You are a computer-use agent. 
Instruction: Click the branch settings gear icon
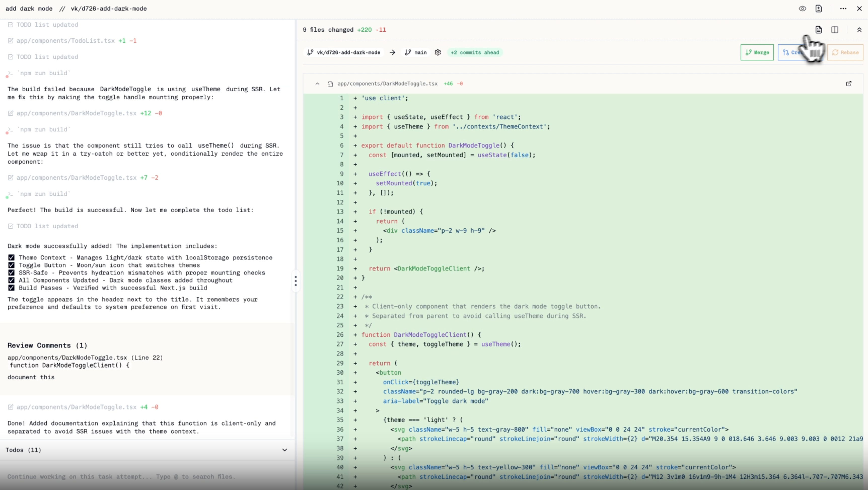pos(438,52)
